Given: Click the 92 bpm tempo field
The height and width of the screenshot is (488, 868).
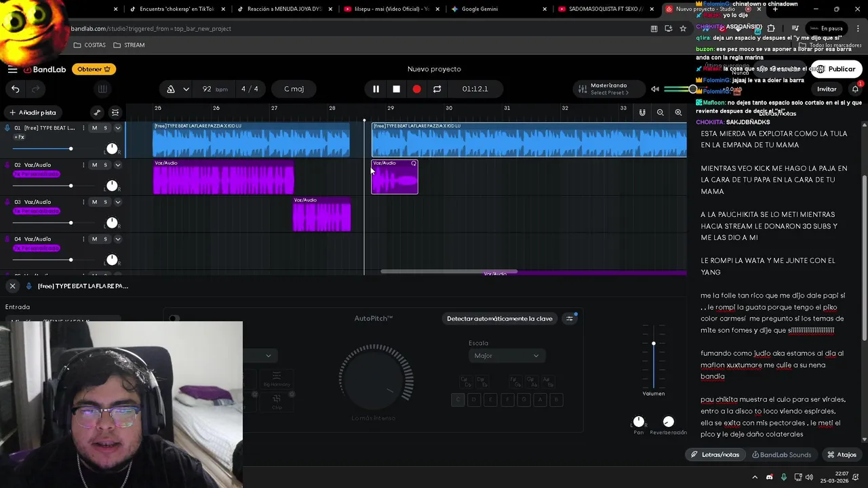Looking at the screenshot, I should pyautogui.click(x=214, y=89).
